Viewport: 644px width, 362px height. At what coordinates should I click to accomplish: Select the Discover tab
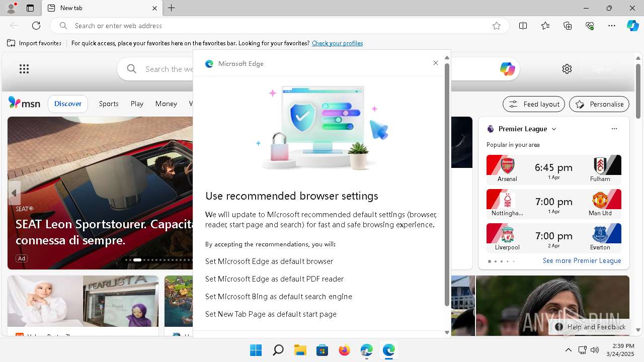pyautogui.click(x=68, y=104)
